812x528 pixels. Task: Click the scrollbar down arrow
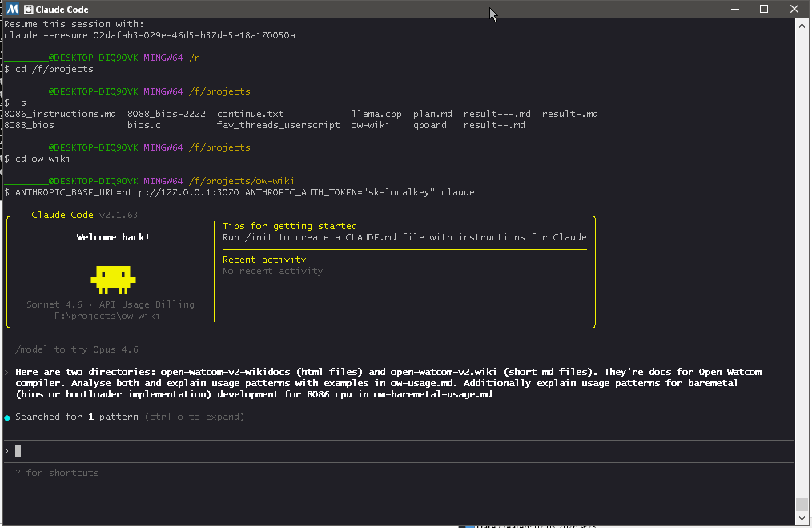[x=802, y=518]
